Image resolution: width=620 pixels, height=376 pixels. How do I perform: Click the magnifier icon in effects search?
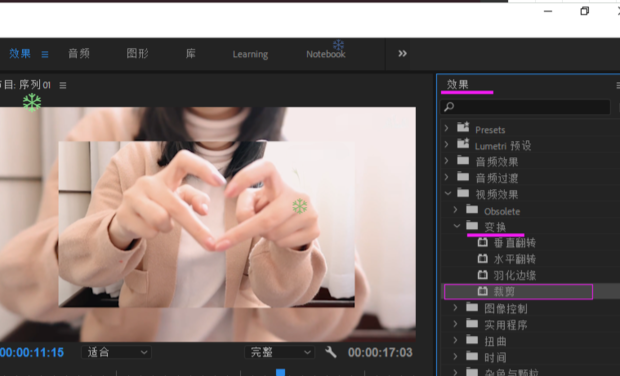point(449,107)
